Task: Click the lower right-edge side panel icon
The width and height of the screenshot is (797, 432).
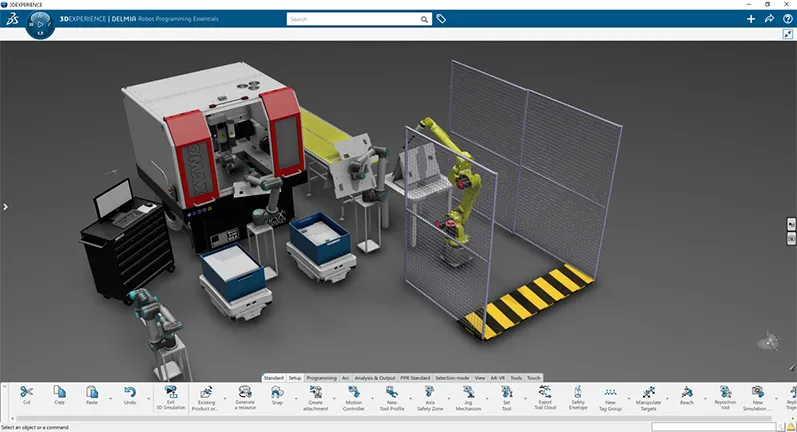Action: coord(791,238)
